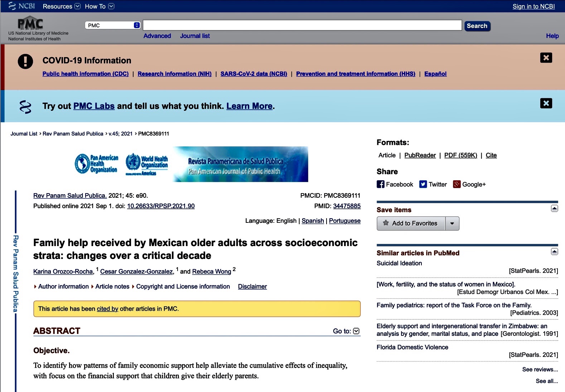
Task: Expand Author information section
Action: coord(61,286)
